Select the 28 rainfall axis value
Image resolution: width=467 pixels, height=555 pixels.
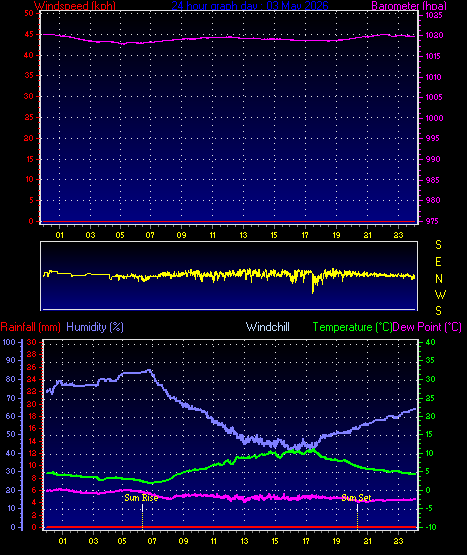[32, 354]
